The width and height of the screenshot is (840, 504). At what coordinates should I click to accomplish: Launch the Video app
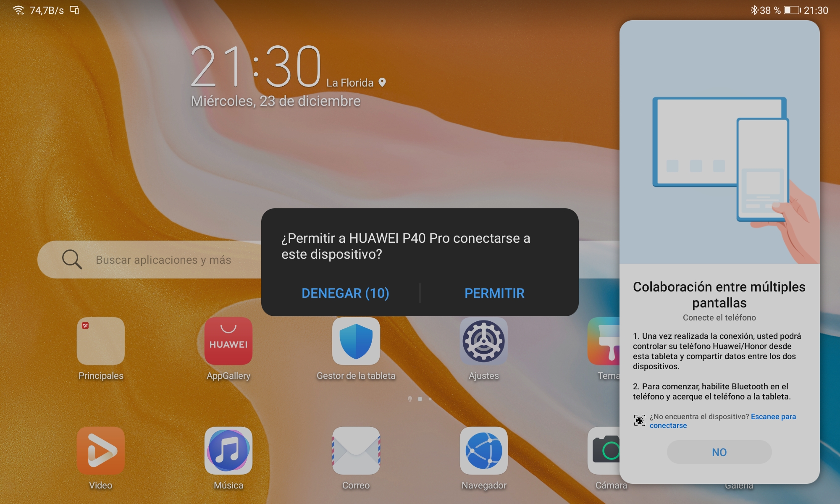point(101,451)
